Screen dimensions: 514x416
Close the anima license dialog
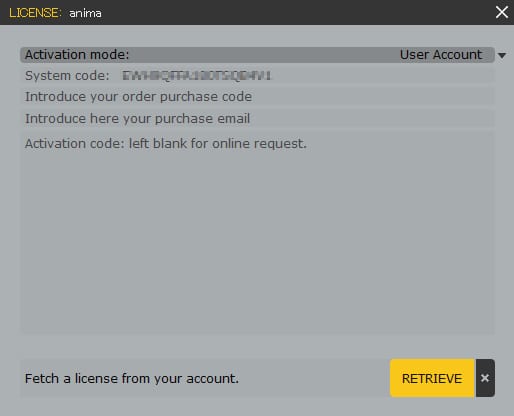point(502,12)
